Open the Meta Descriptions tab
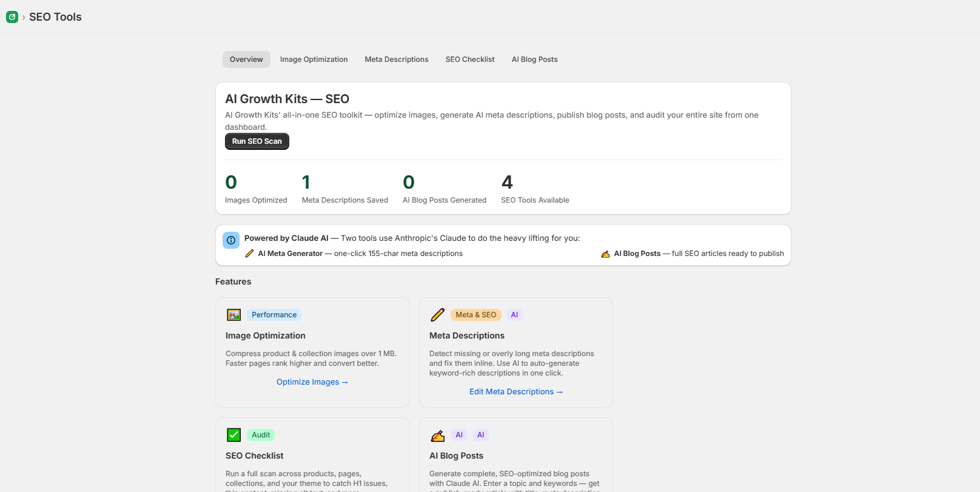This screenshot has width=980, height=492. [x=397, y=59]
